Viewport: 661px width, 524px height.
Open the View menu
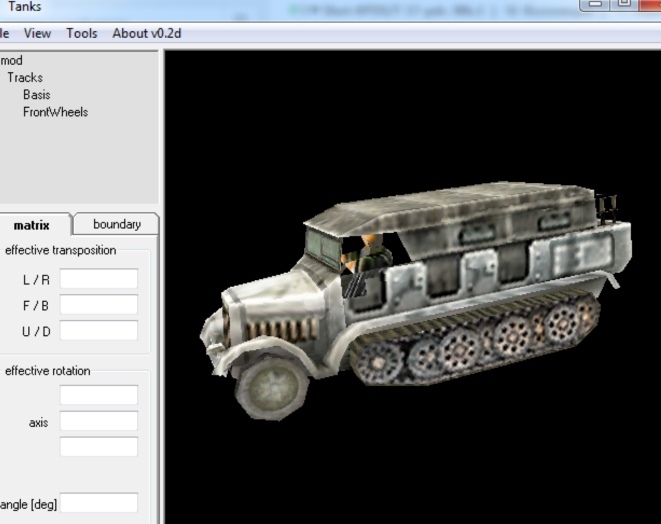click(x=38, y=33)
